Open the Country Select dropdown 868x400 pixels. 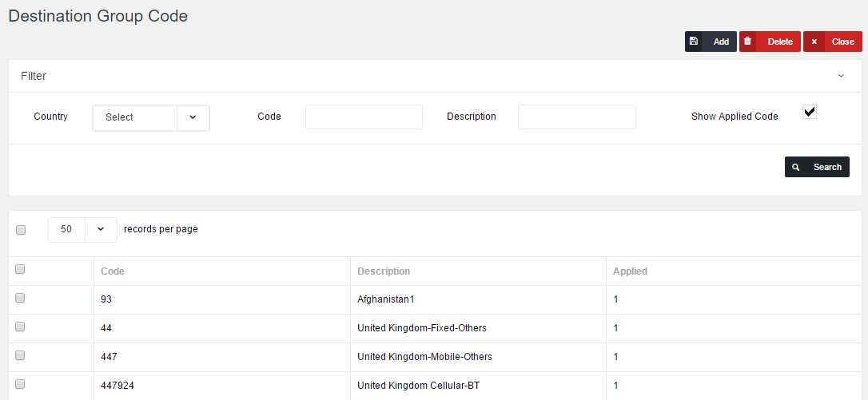point(151,117)
